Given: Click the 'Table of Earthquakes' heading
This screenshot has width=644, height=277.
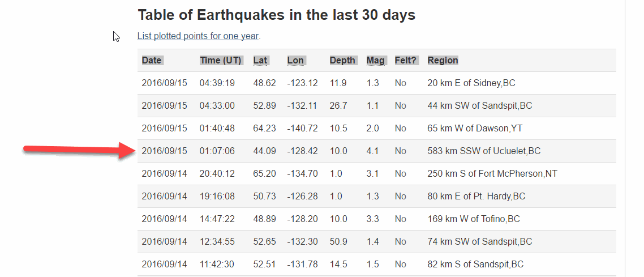Looking at the screenshot, I should pyautogui.click(x=276, y=15).
